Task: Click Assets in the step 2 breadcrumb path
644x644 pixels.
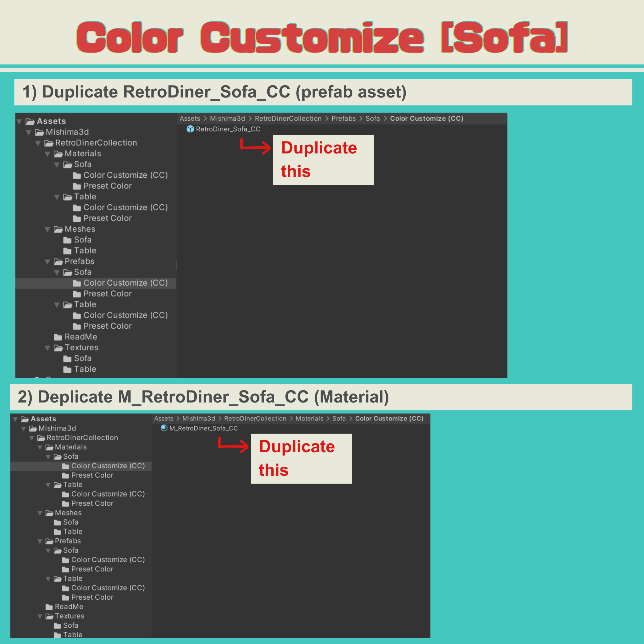Action: point(164,419)
